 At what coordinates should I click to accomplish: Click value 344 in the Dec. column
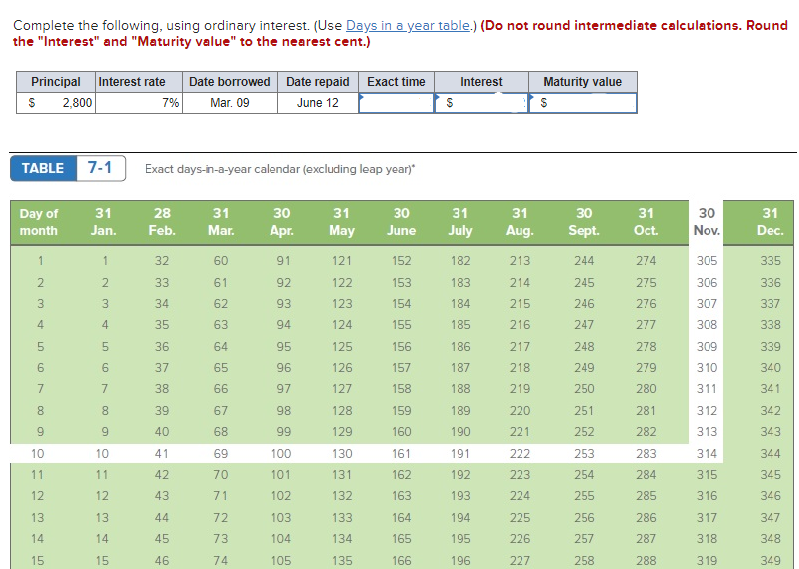coord(770,453)
